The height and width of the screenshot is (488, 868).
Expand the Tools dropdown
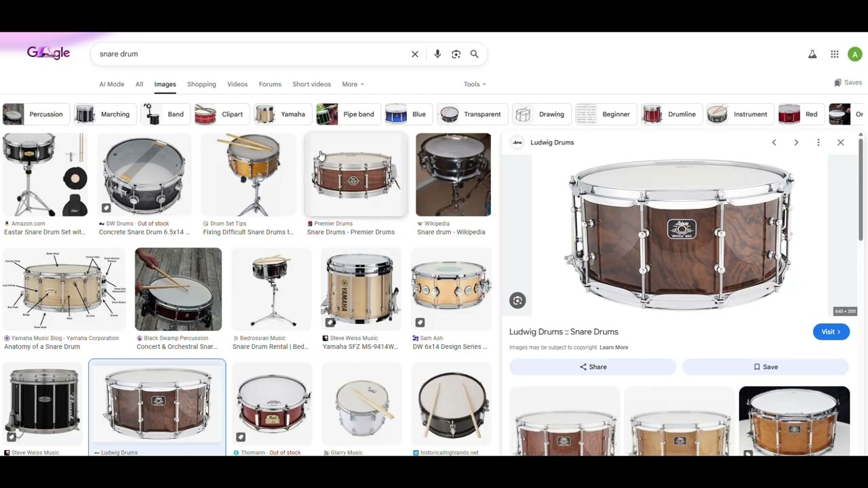coord(475,84)
